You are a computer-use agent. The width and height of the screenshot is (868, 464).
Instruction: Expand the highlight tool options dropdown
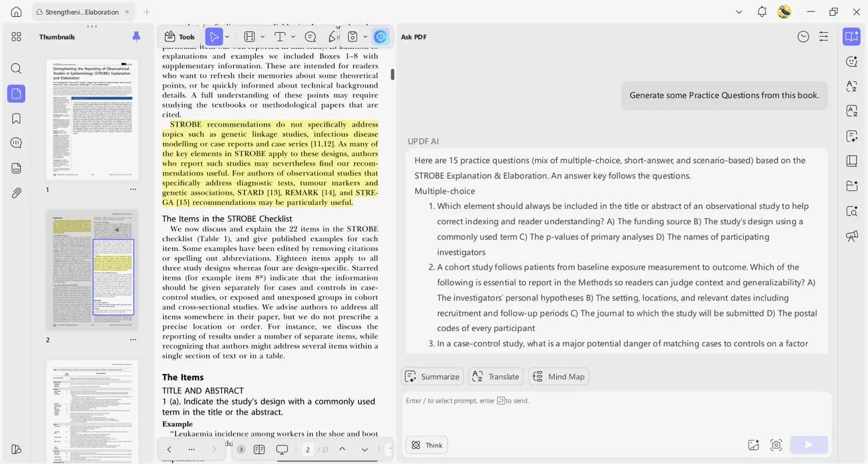pos(261,37)
